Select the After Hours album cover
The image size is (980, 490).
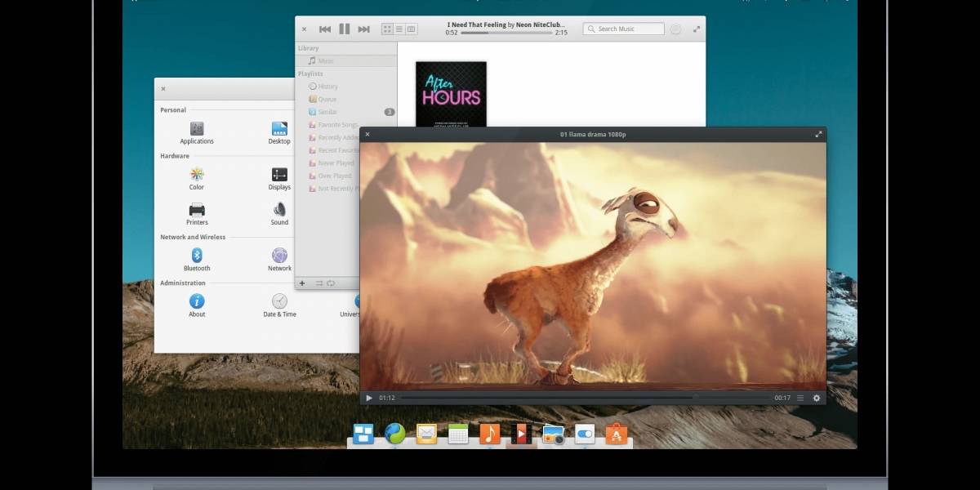[x=451, y=94]
